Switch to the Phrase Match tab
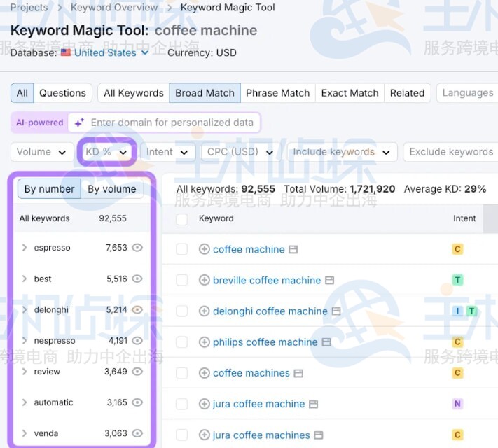The width and height of the screenshot is (498, 448). 277,93
